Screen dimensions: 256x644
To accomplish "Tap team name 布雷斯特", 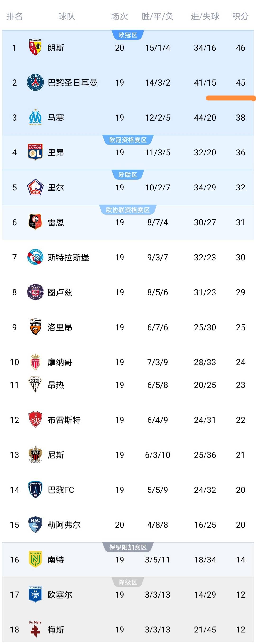I will click(64, 420).
